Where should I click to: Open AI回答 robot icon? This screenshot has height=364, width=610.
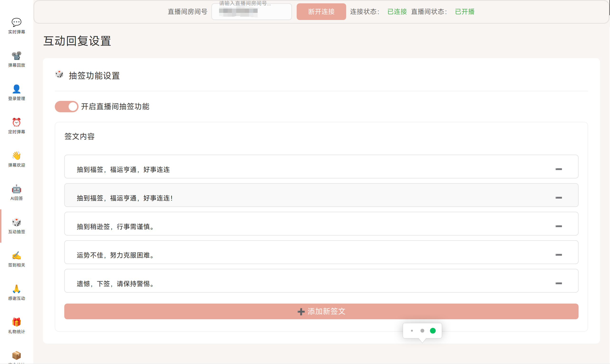16,189
